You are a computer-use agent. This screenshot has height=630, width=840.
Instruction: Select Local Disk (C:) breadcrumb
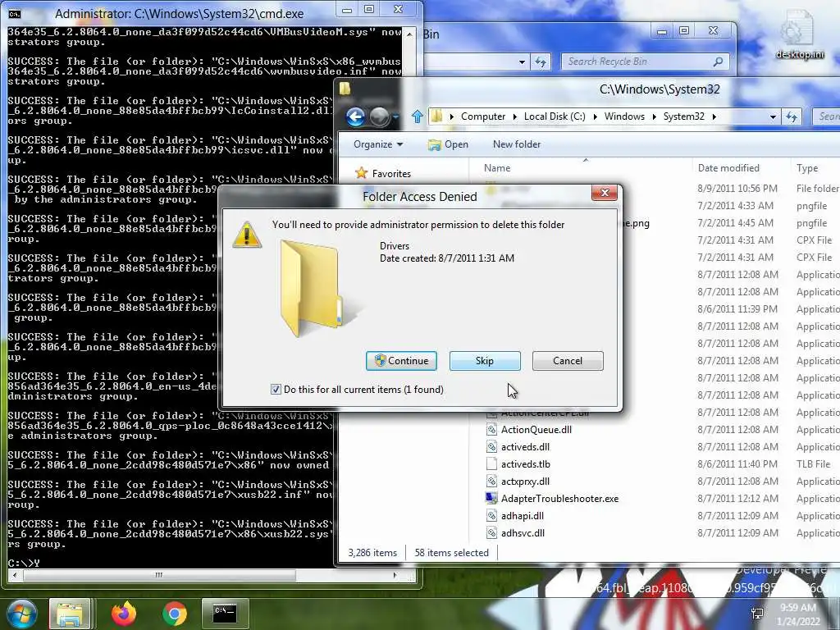click(x=555, y=116)
